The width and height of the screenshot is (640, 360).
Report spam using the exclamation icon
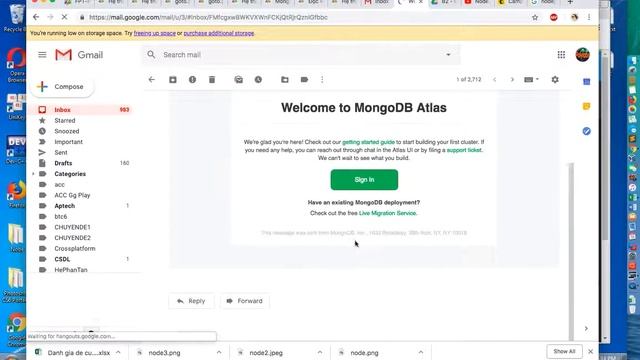click(x=192, y=80)
